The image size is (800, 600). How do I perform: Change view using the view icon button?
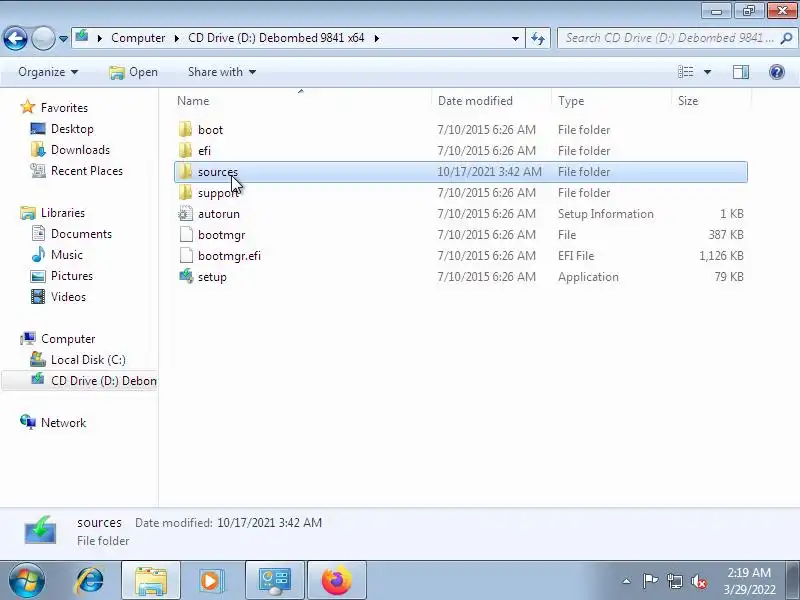(x=685, y=72)
